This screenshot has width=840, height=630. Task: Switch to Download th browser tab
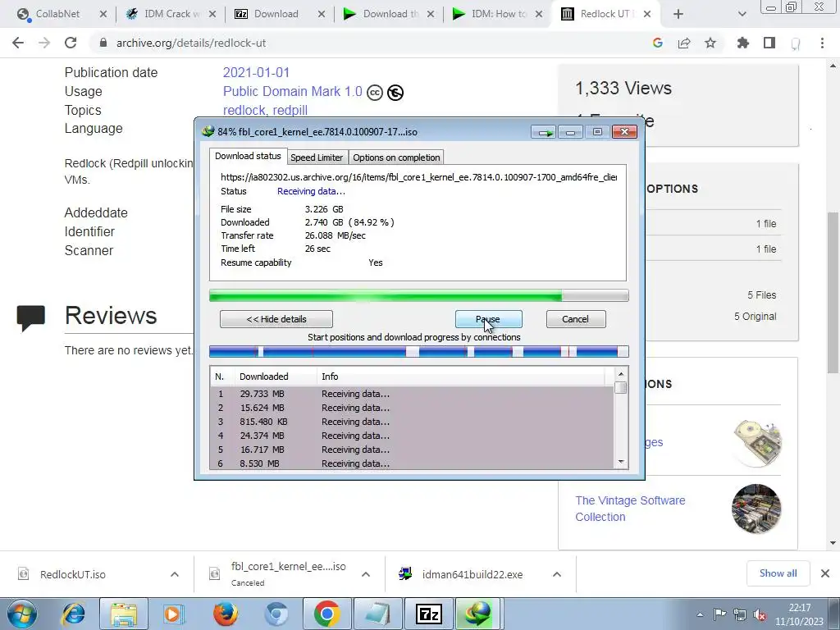click(x=389, y=15)
